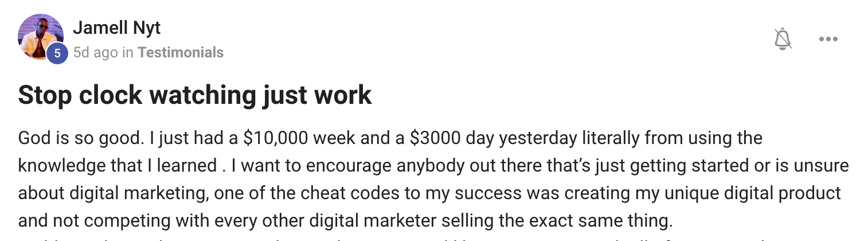This screenshot has width=868, height=241.
Task: Click the word "in" before Testimonials
Action: [x=128, y=53]
